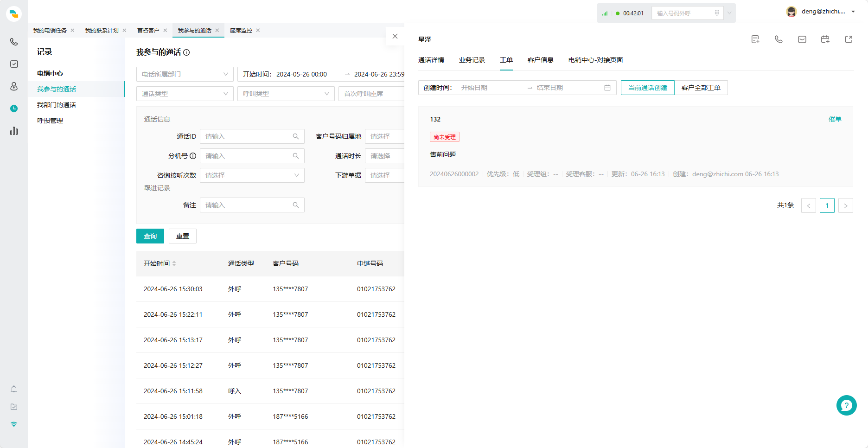This screenshot has height=448, width=868.
Task: Click the 开始日期 field in 创建时间
Action: [x=491, y=88]
